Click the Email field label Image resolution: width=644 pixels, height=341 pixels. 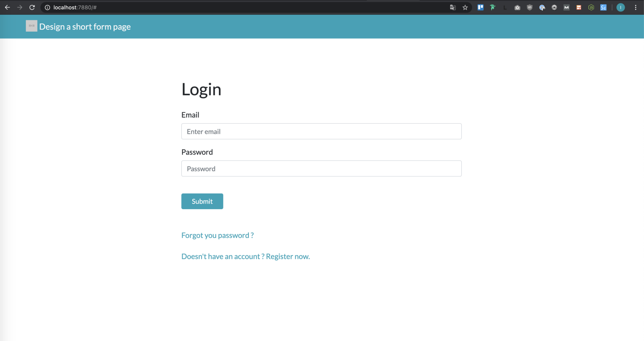point(190,115)
